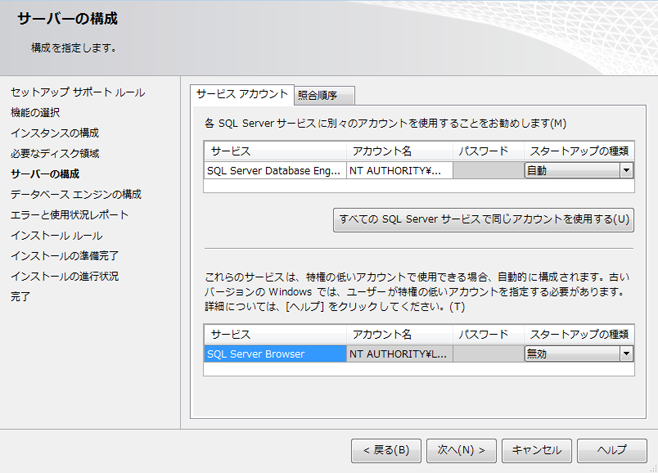The image size is (658, 473).
Task: Click インスタンスの構成 step in sidebar
Action: [x=55, y=133]
